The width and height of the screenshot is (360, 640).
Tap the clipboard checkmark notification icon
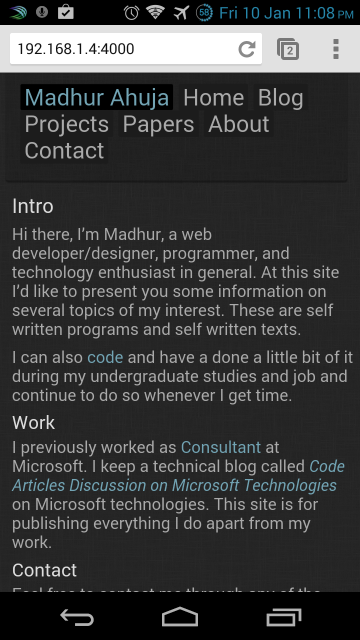tap(65, 11)
